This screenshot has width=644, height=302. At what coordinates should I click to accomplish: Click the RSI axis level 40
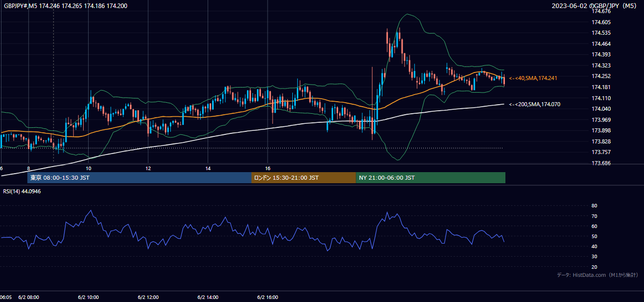(595, 247)
